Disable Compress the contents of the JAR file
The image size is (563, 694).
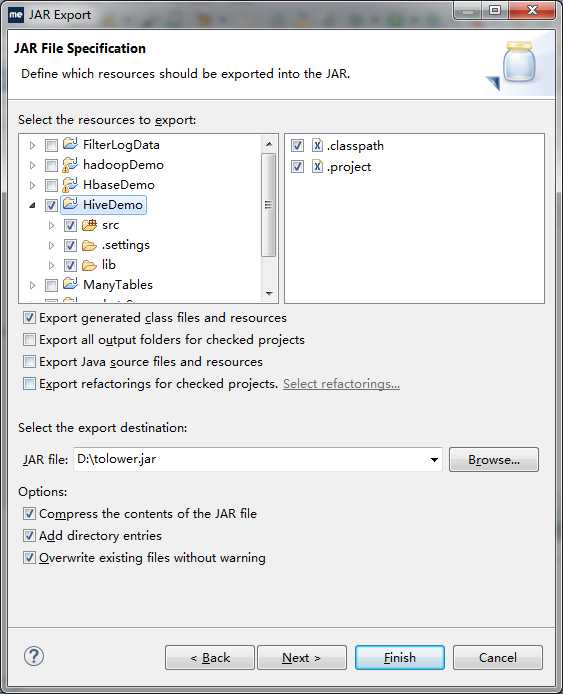29,513
